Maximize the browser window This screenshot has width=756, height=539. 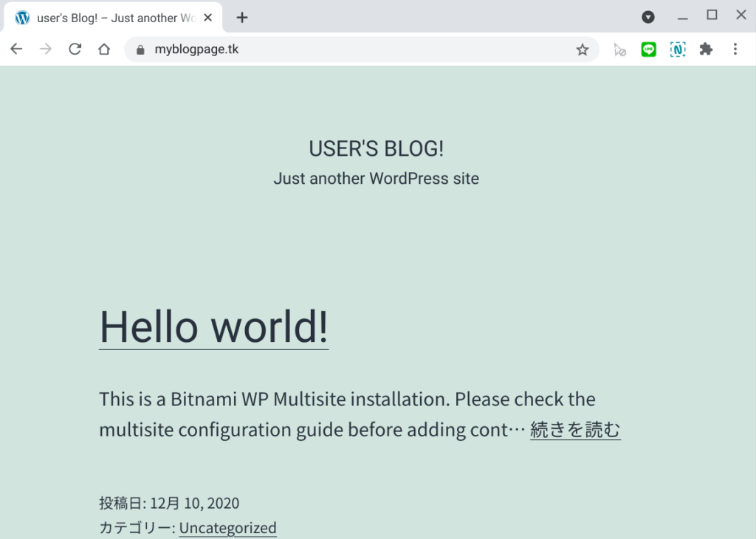click(x=712, y=16)
